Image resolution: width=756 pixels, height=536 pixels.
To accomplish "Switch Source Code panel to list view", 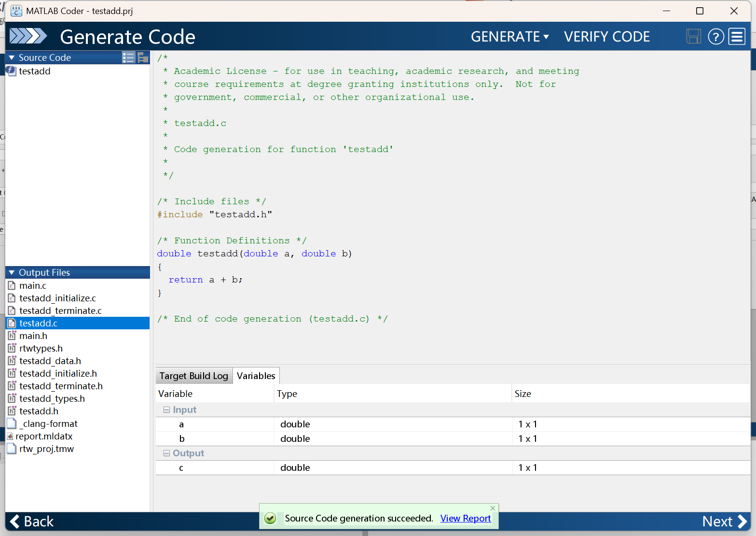I will (x=128, y=57).
